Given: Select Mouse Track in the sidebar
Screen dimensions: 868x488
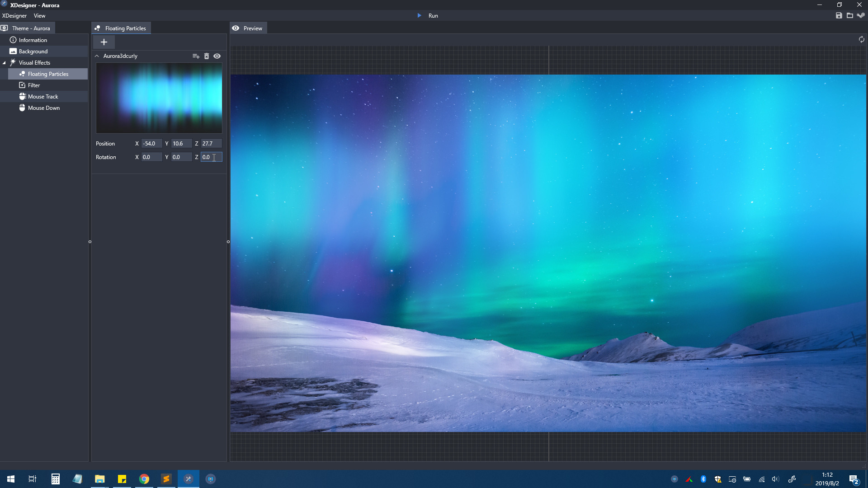Looking at the screenshot, I should (43, 97).
